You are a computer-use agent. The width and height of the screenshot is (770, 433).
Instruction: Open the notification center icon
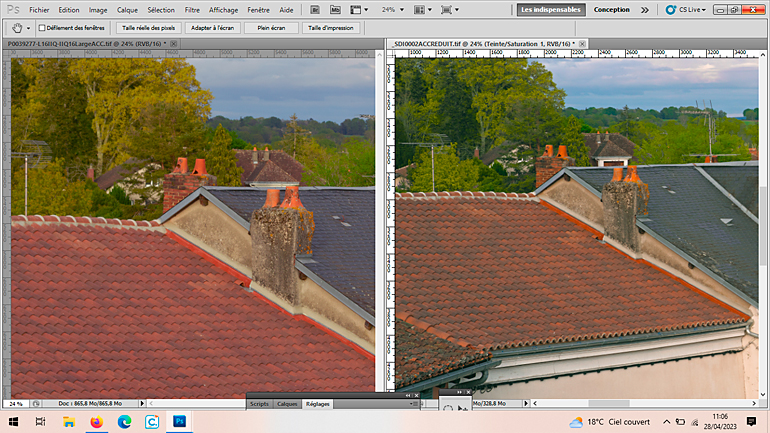751,422
